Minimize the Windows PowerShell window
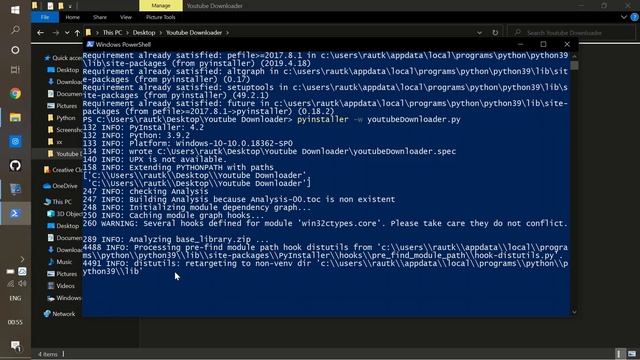This screenshot has height=360, width=640. [x=520, y=44]
